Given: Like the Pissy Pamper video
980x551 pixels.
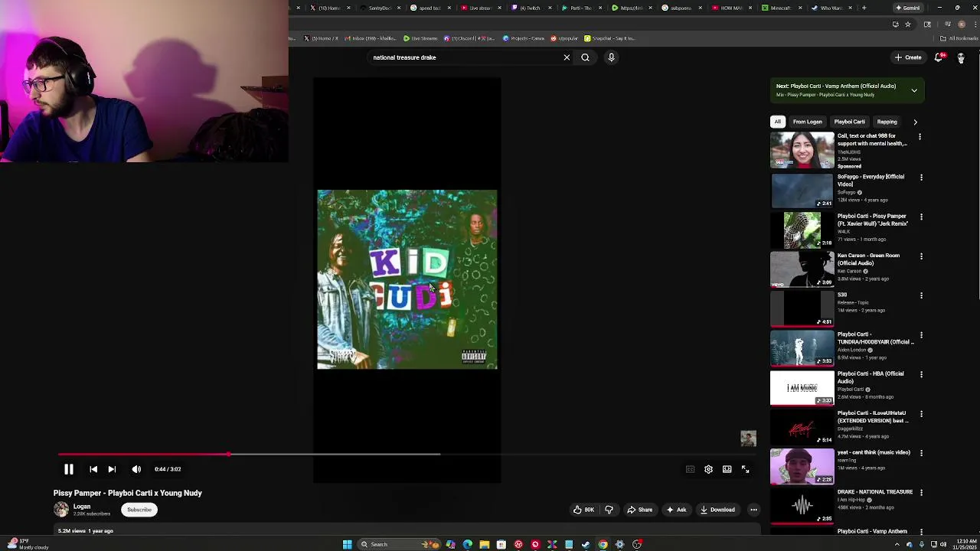Looking at the screenshot, I should click(x=584, y=510).
